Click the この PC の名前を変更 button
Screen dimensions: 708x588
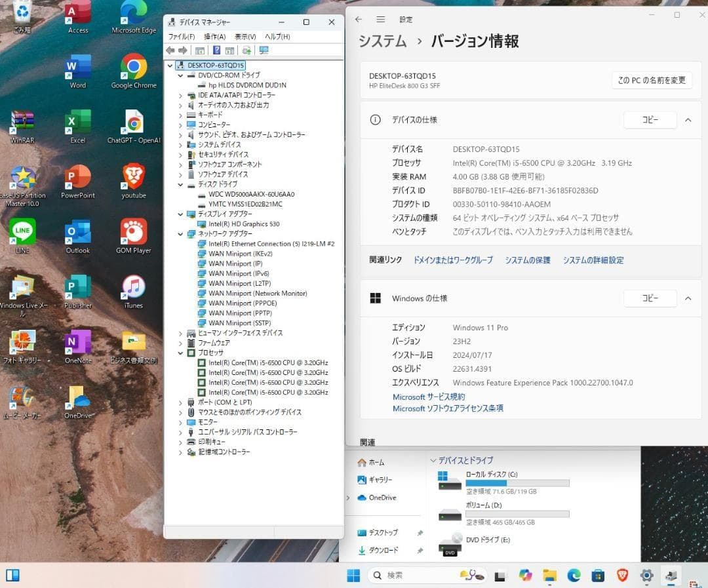(x=652, y=80)
